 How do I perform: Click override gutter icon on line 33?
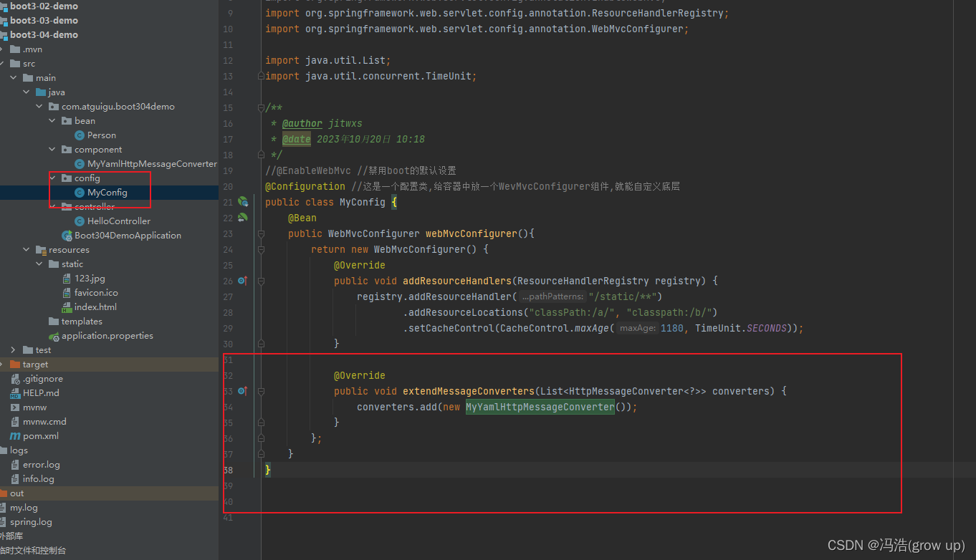(x=242, y=391)
